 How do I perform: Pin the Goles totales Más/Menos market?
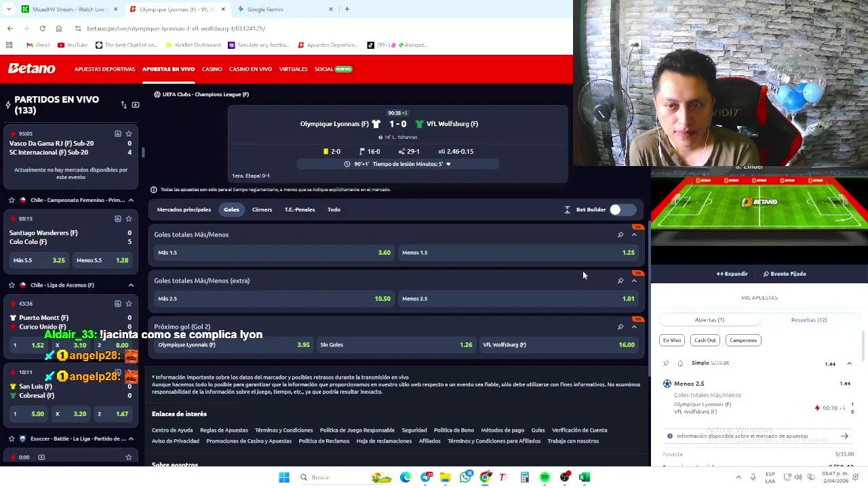click(x=620, y=235)
